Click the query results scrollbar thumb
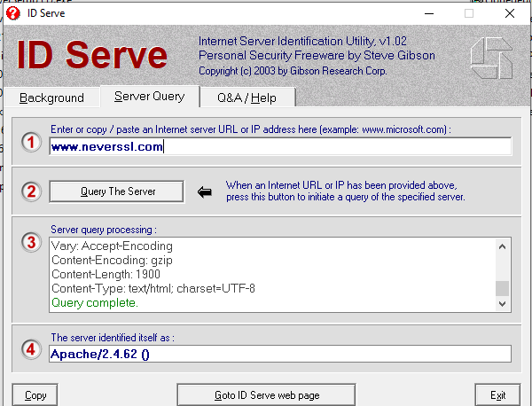This screenshot has height=406, width=532. pyautogui.click(x=503, y=289)
